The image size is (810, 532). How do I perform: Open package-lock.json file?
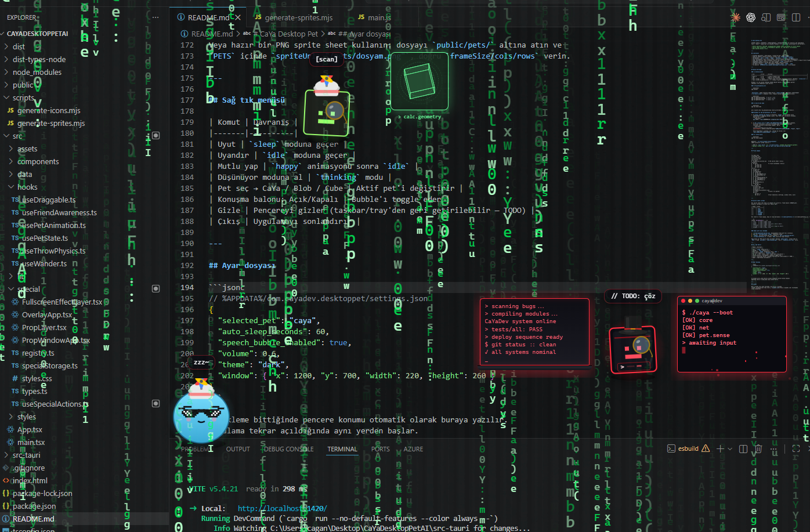click(x=42, y=493)
